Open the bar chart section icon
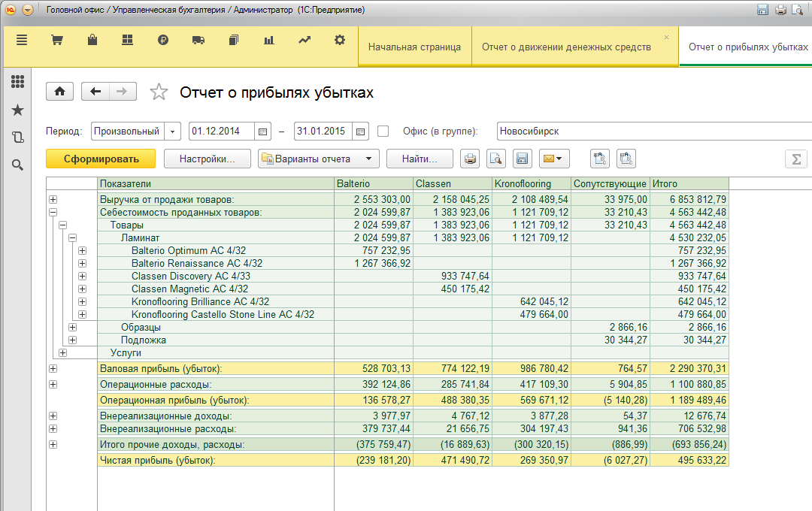Screen dimensions: 812x511 (268, 40)
